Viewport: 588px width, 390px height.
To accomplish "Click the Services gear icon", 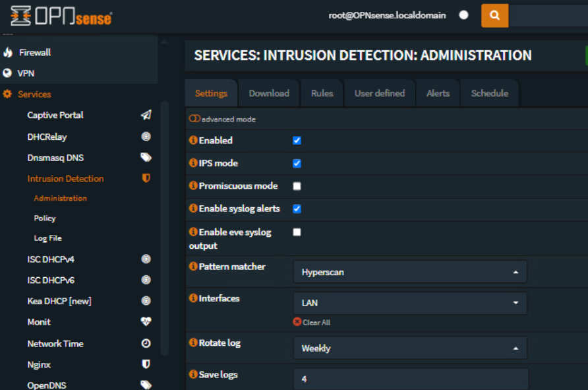I will [7, 94].
